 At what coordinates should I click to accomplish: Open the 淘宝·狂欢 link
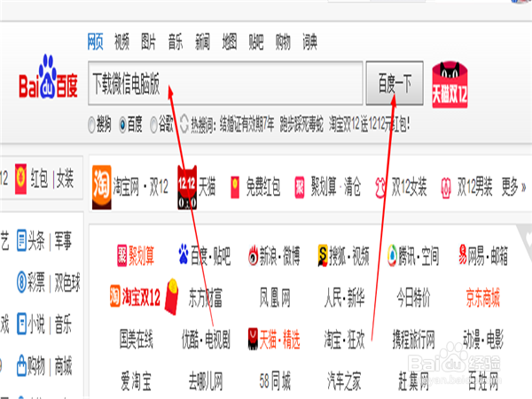(345, 339)
